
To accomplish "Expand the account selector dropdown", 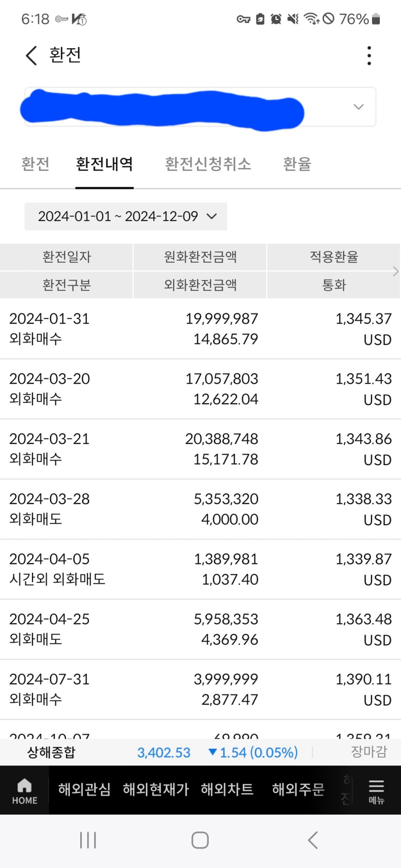I will (x=358, y=107).
